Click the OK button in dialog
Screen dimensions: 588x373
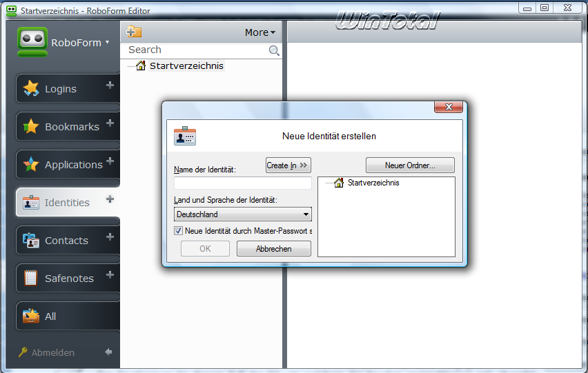205,249
